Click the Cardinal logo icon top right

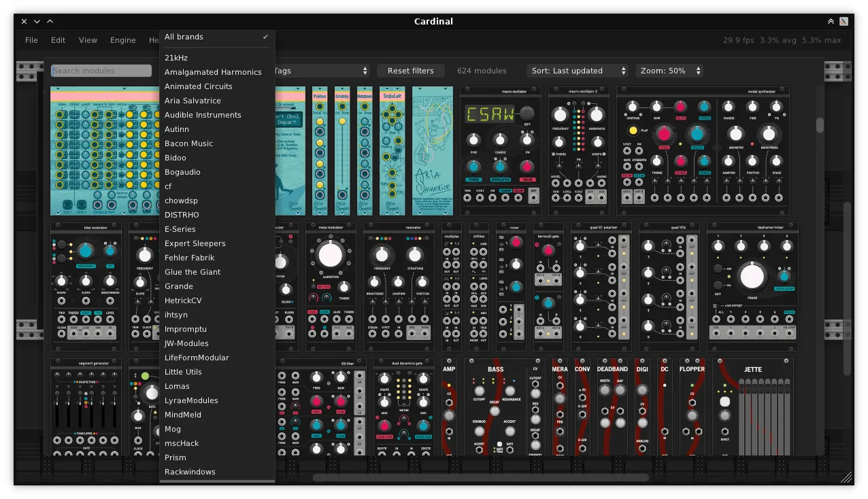844,21
